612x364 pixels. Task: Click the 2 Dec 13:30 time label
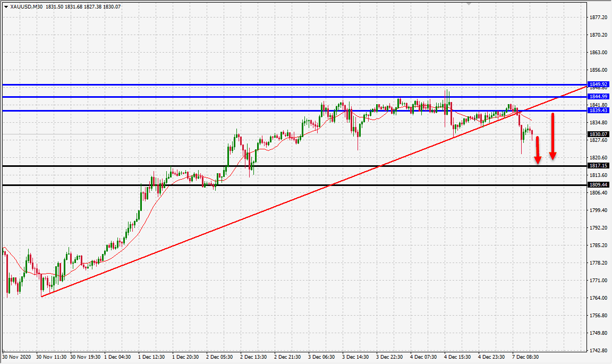254,357
